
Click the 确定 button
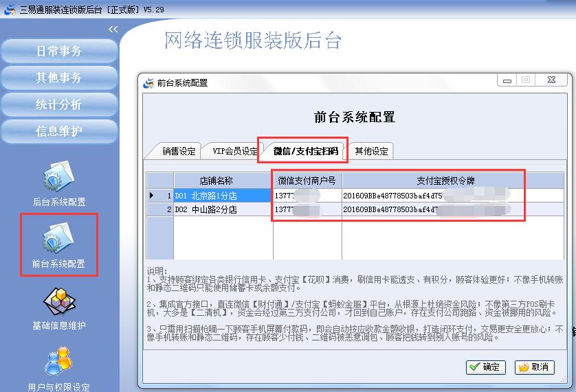(x=486, y=367)
